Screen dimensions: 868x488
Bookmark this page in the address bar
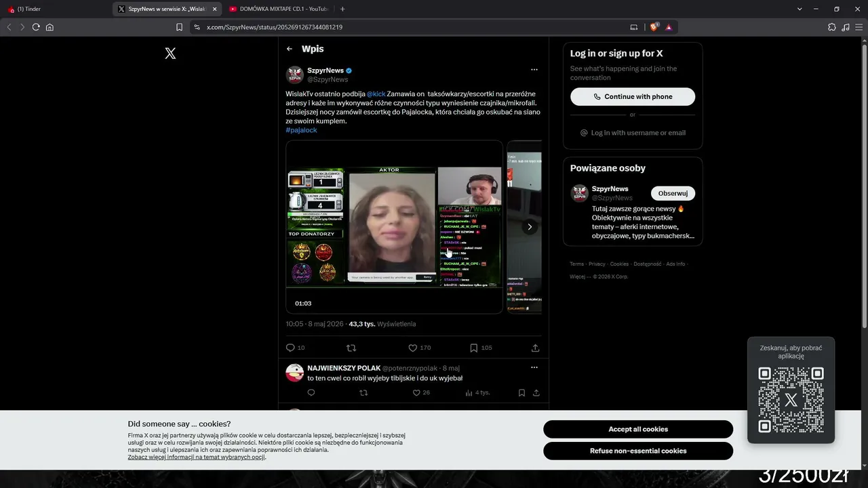point(179,27)
